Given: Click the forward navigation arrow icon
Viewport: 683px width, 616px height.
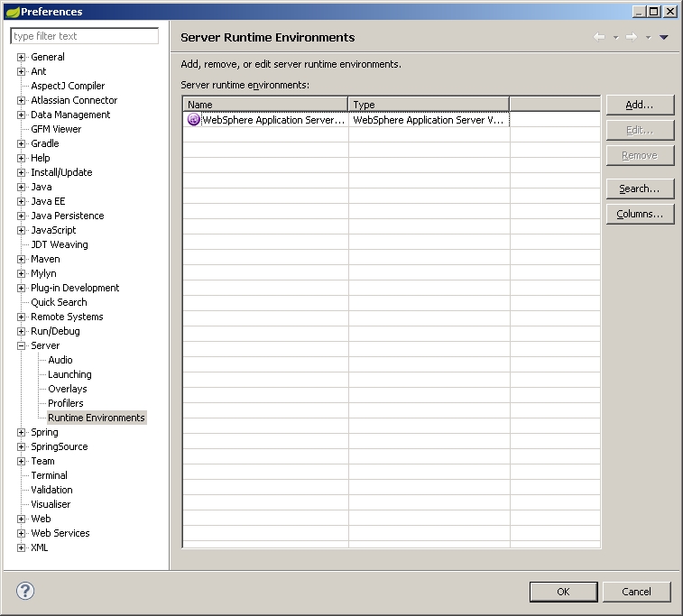Looking at the screenshot, I should tap(632, 38).
